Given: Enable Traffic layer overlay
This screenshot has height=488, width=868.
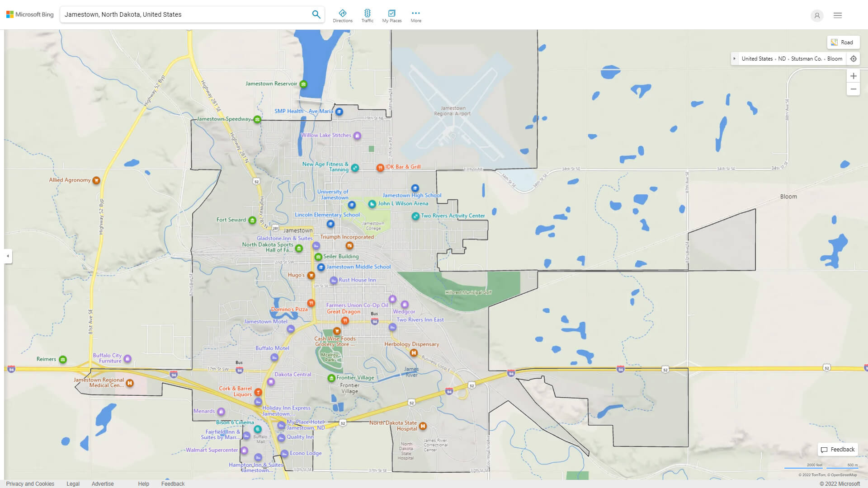Looking at the screenshot, I should pyautogui.click(x=367, y=14).
